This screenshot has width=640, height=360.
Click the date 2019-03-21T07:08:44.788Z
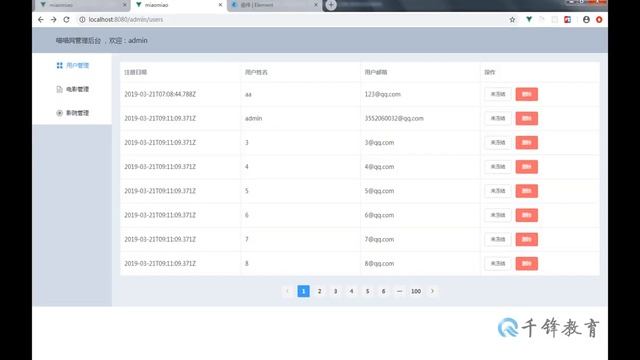coord(160,94)
